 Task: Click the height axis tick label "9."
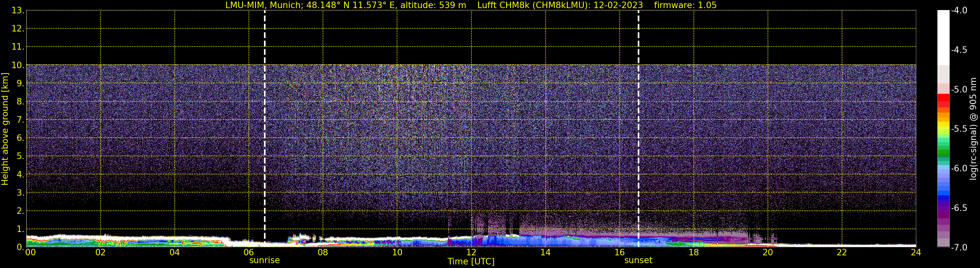tap(20, 83)
